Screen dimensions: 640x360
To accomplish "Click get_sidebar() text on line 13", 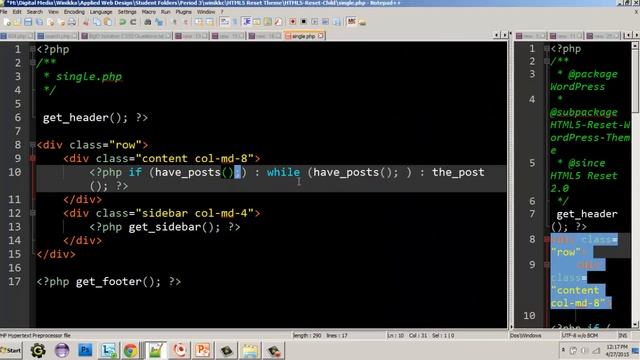I will [x=171, y=227].
